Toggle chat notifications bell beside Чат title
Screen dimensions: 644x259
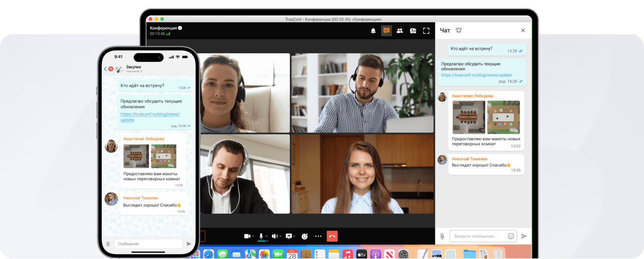click(x=459, y=31)
